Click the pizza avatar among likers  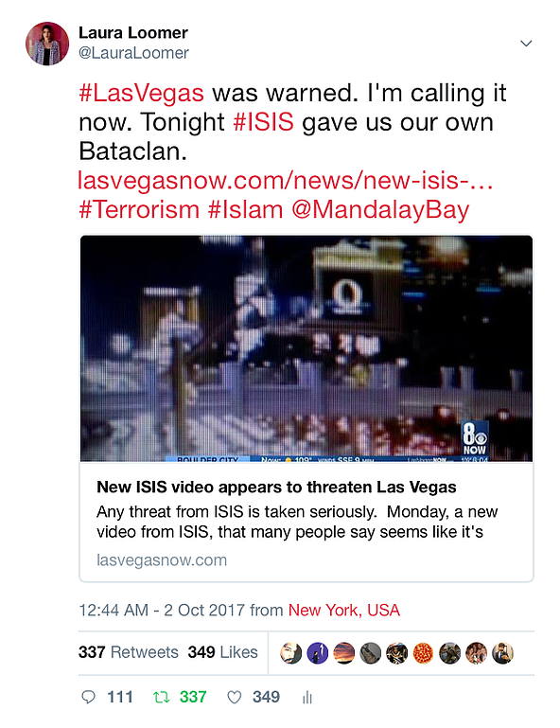423,653
